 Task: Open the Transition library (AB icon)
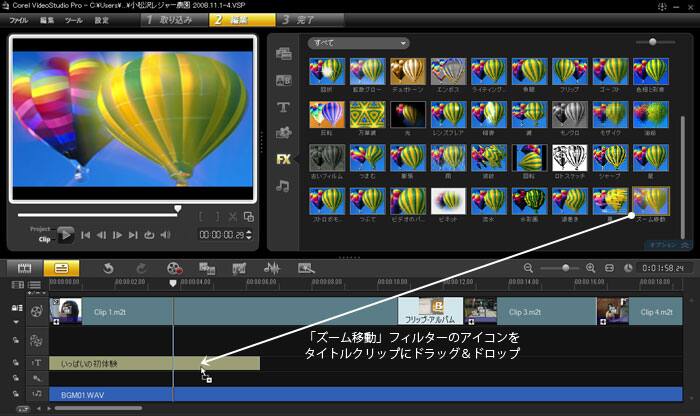[283, 80]
